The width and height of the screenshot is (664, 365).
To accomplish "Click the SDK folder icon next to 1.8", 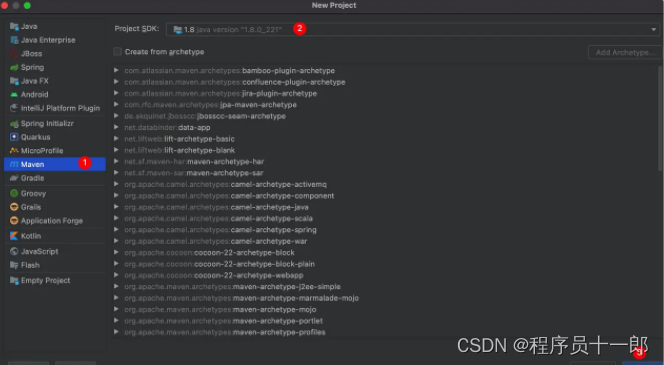I will click(178, 30).
